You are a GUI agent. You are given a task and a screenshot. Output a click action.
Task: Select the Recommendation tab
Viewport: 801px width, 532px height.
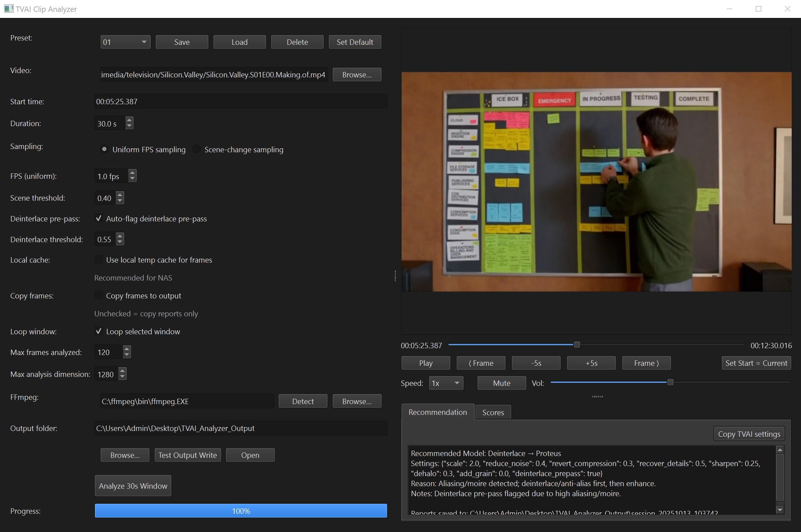click(x=437, y=412)
